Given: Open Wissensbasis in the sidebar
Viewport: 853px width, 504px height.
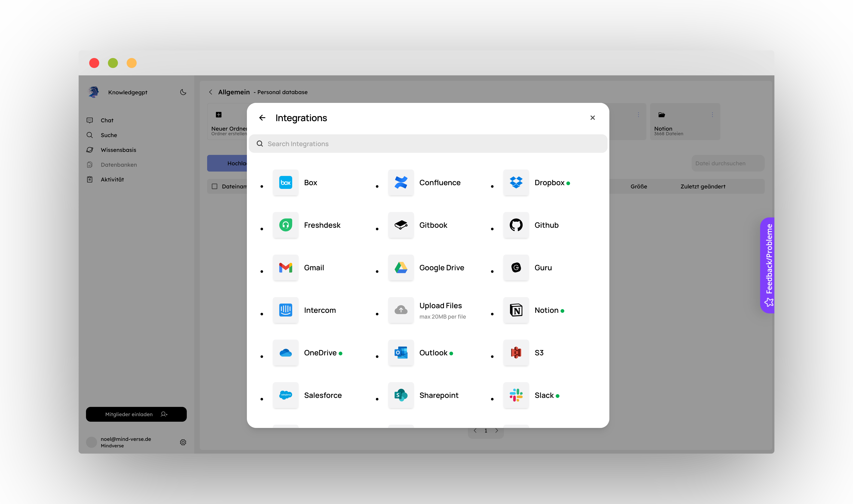Looking at the screenshot, I should [x=118, y=150].
